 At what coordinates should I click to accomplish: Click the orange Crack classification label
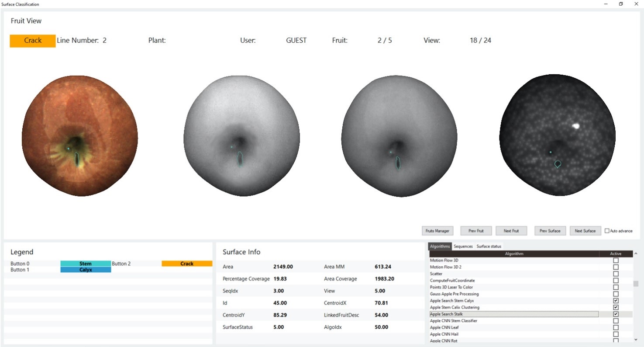33,41
